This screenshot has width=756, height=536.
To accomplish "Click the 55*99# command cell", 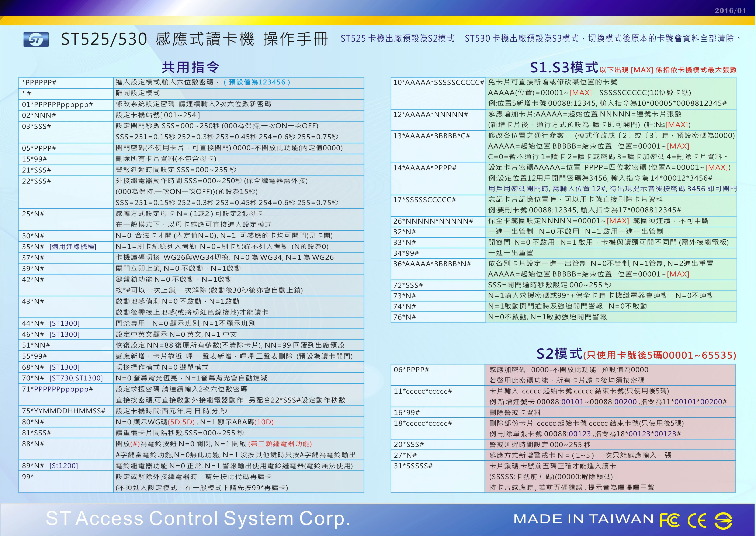I will coord(66,356).
